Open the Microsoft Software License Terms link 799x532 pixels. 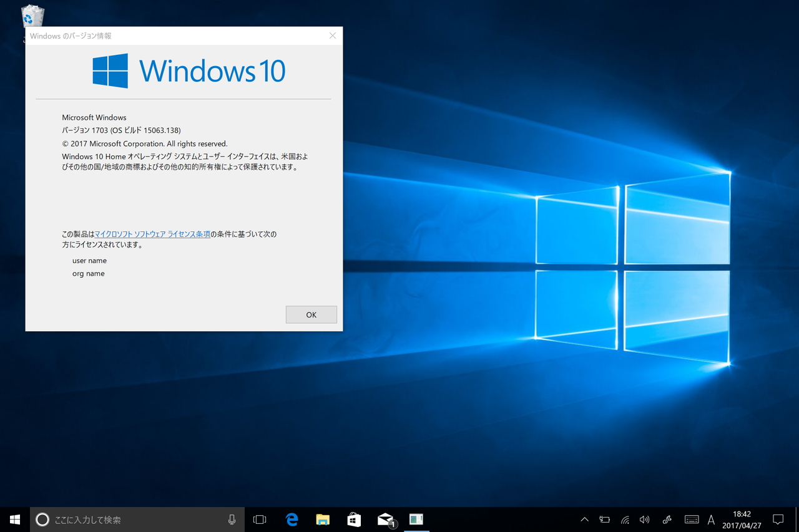(x=152, y=234)
